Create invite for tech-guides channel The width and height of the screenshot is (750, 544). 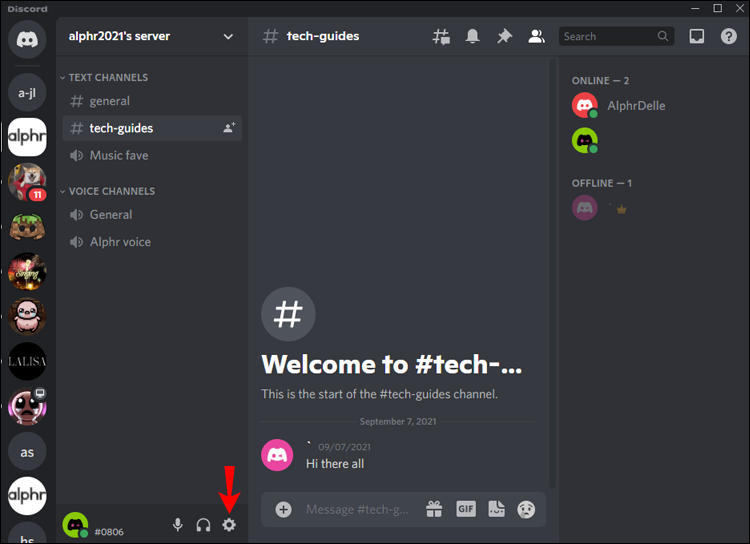229,128
